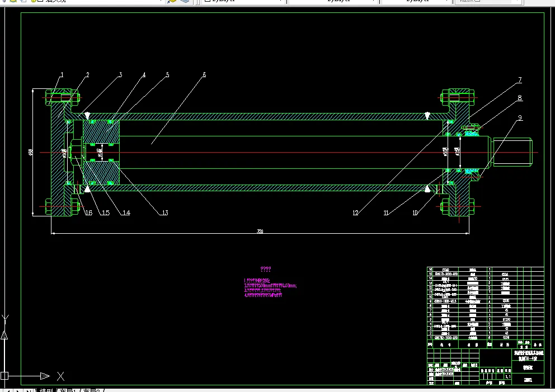
Task: Select part callout number 2
Action: pyautogui.click(x=88, y=74)
